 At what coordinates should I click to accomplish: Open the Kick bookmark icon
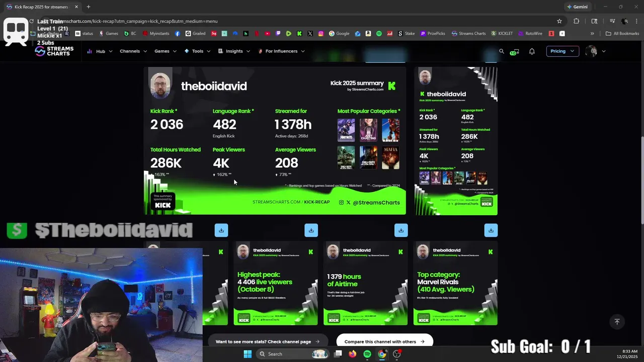pos(299,34)
